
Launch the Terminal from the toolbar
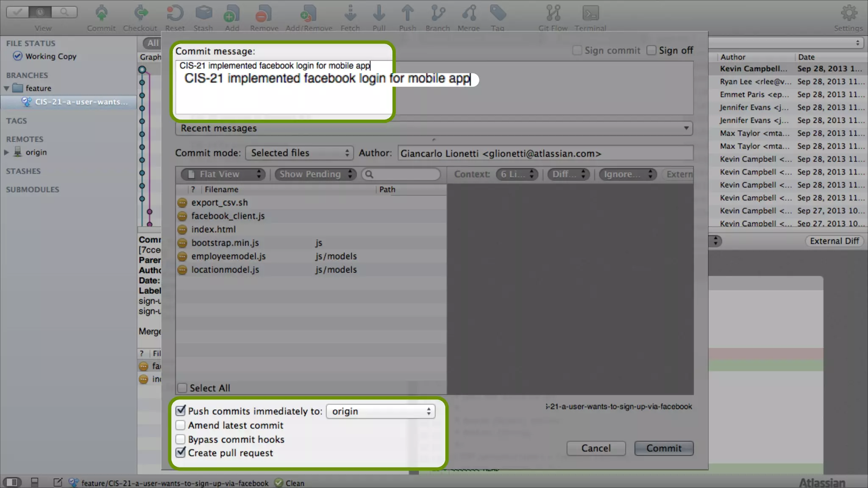tap(590, 14)
